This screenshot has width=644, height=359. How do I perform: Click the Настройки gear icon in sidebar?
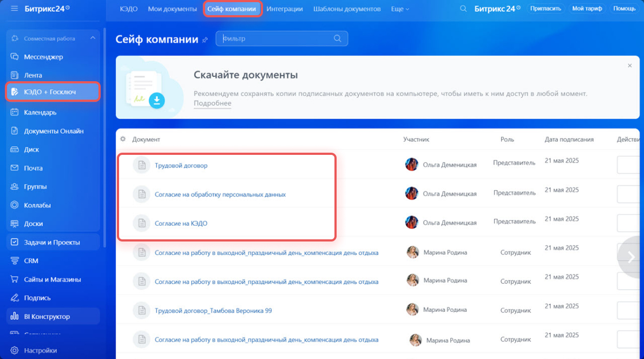(x=15, y=350)
